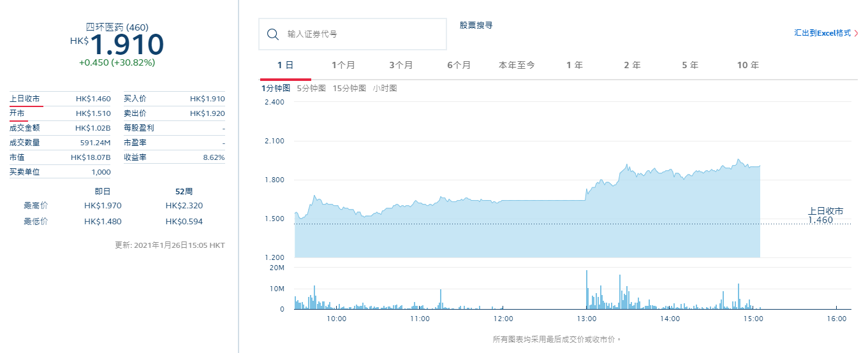Choose the 5年 range tab
The image size is (868, 353).
pyautogui.click(x=690, y=66)
